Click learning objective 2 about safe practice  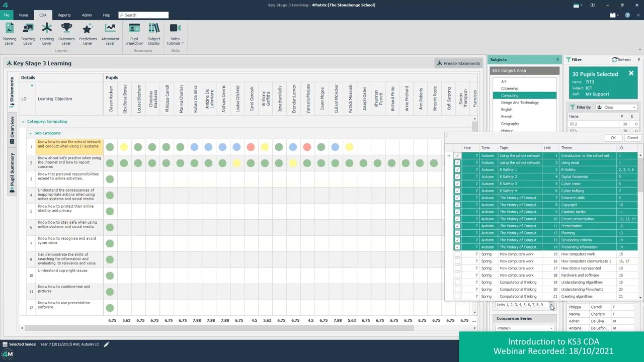pos(69,162)
